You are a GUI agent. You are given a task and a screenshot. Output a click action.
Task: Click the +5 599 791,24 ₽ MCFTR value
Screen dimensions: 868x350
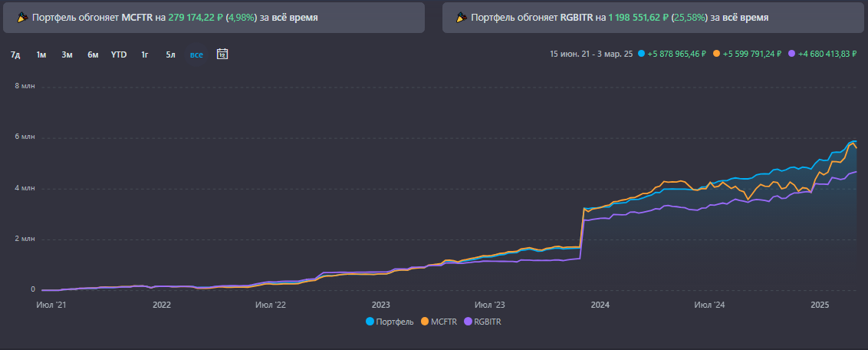click(x=751, y=54)
